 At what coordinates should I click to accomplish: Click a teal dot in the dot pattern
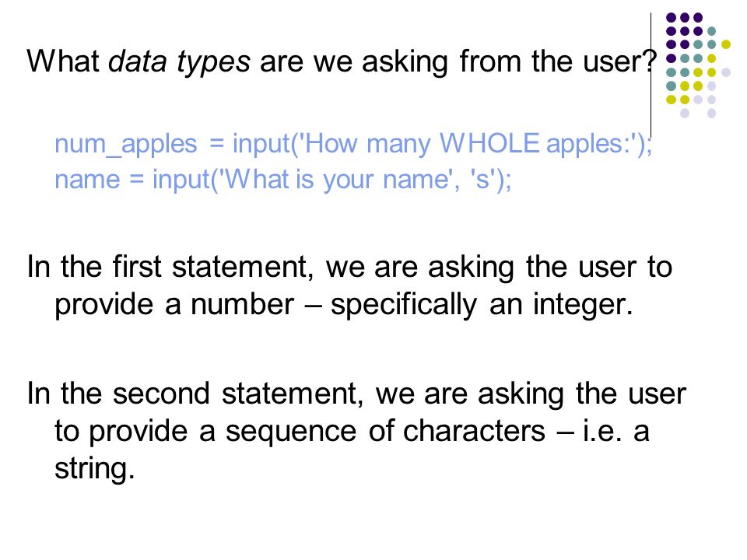pyautogui.click(x=711, y=31)
